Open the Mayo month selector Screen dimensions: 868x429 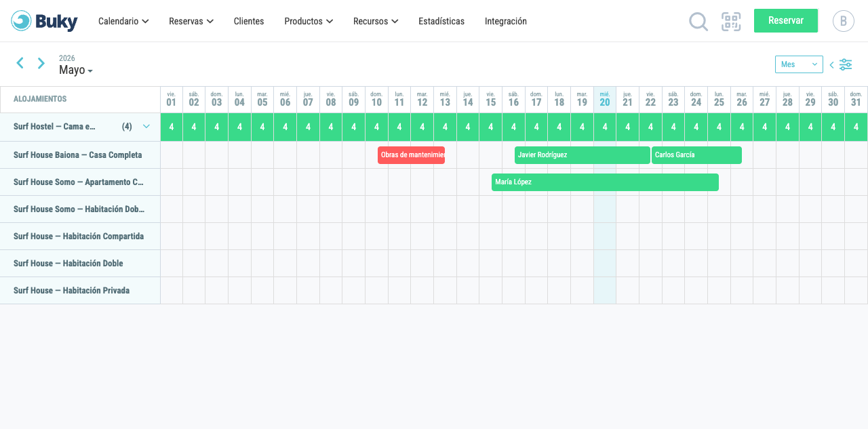(76, 70)
